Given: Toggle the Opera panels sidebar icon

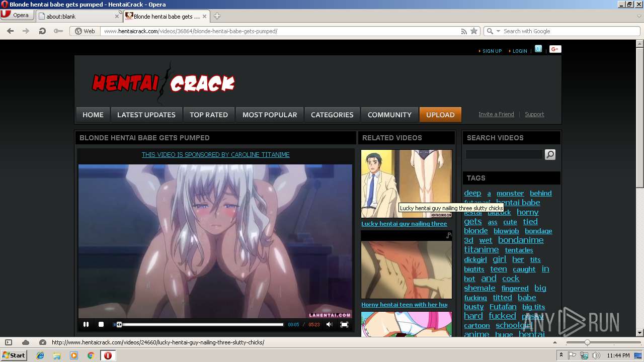Looking at the screenshot, I should pyautogui.click(x=9, y=342).
